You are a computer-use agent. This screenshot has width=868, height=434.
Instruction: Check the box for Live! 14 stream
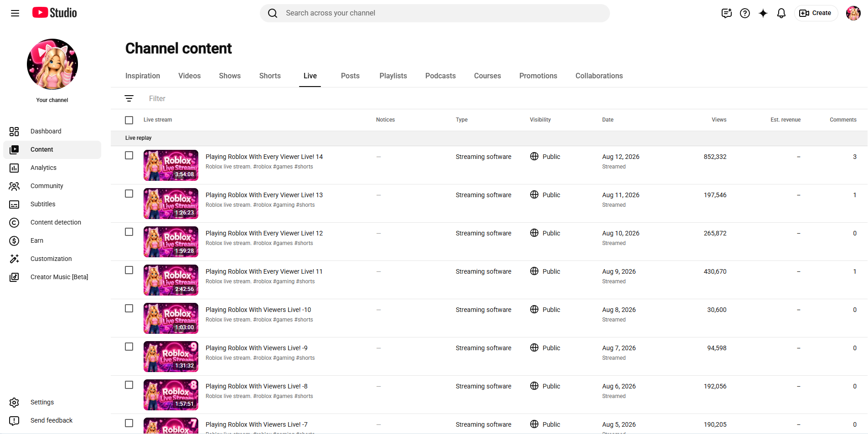[x=129, y=155]
